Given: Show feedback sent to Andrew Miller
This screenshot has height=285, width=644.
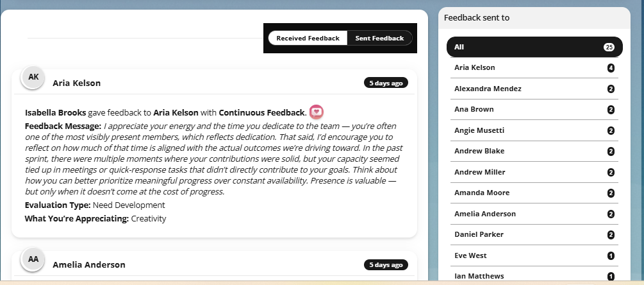Looking at the screenshot, I should [534, 172].
